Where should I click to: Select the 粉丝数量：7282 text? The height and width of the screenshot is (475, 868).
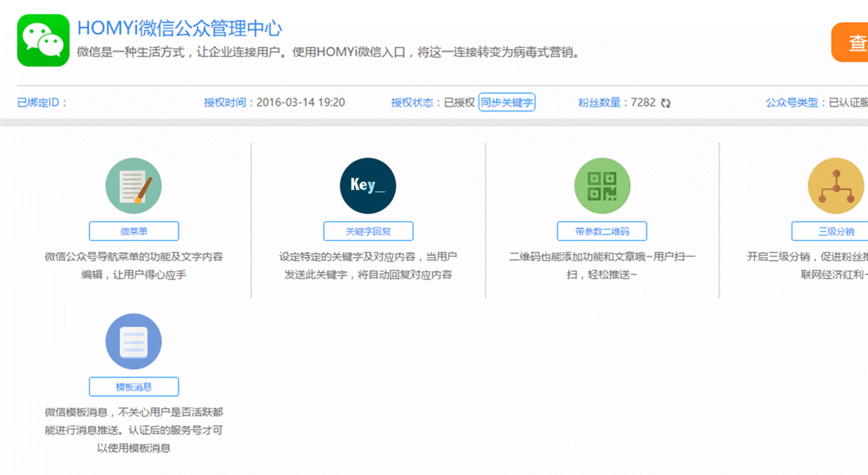point(617,103)
